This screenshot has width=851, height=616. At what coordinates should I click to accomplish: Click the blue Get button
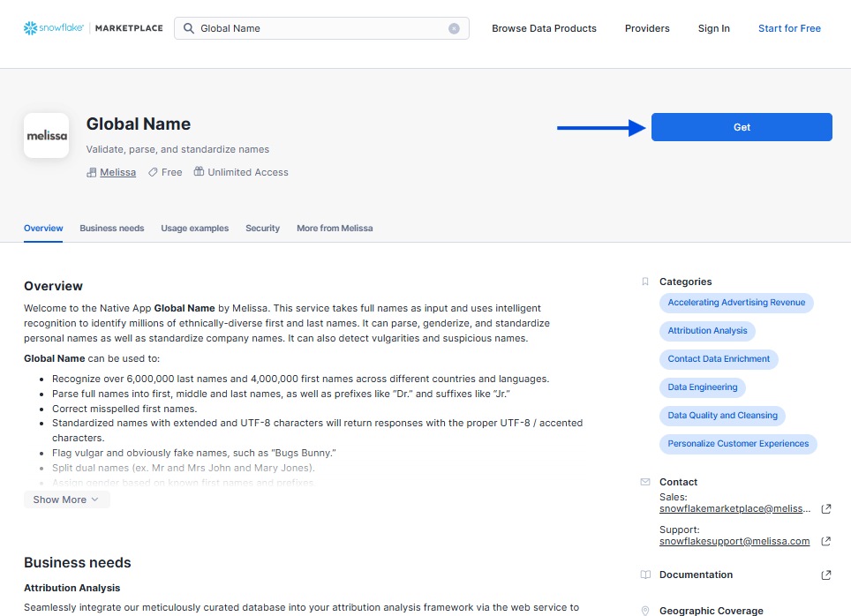(x=742, y=127)
